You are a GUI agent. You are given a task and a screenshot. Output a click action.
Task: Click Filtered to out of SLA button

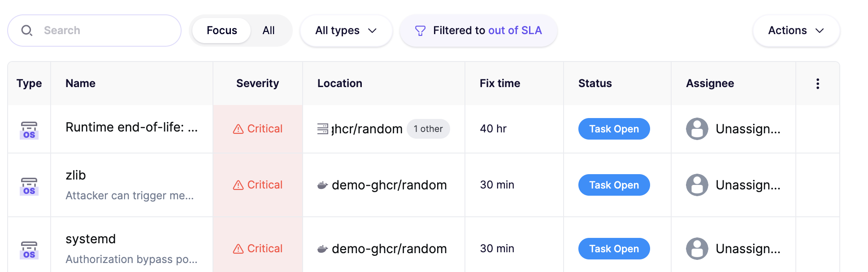[x=478, y=31]
